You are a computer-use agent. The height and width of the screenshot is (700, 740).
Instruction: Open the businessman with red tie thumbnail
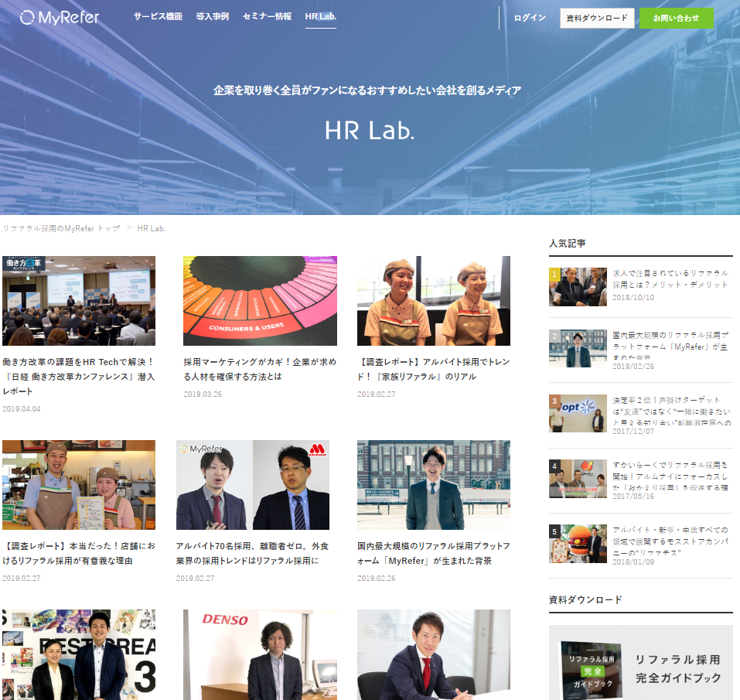coord(434,654)
